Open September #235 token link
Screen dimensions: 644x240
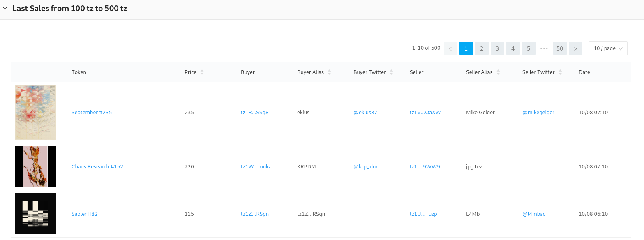pyautogui.click(x=92, y=113)
